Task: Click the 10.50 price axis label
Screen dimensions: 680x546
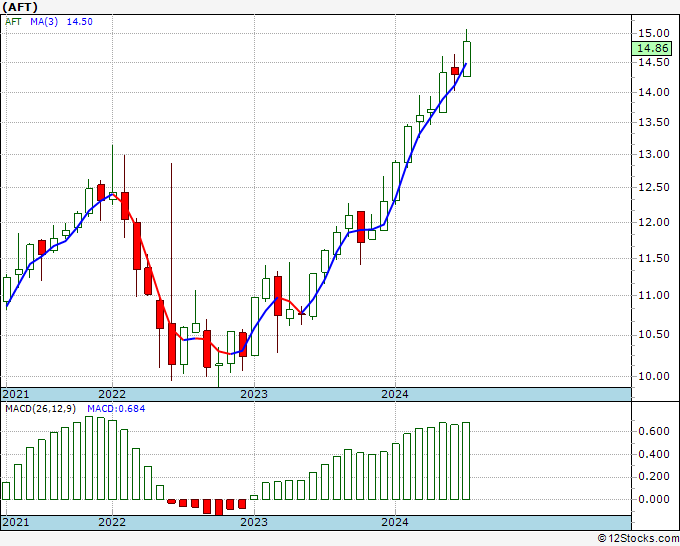Action: pos(654,335)
